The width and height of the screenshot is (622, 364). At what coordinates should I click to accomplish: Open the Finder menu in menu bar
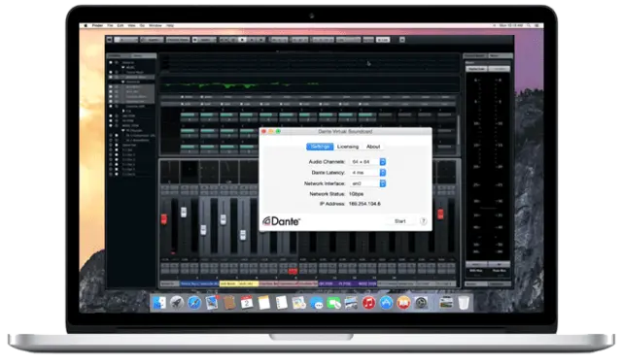point(97,25)
